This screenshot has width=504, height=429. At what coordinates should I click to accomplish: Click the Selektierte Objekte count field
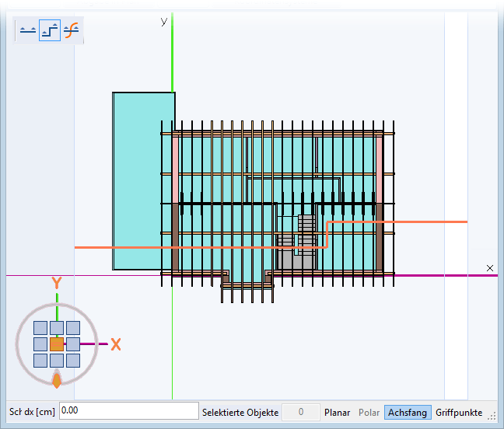tap(300, 412)
